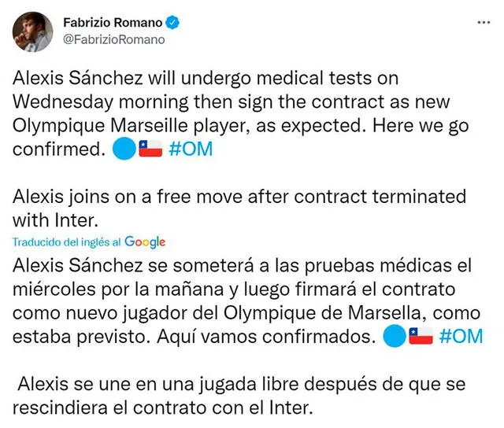This screenshot has width=504, height=428.
Task: Open #OM hashtag in the English tweet
Action: 191,149
